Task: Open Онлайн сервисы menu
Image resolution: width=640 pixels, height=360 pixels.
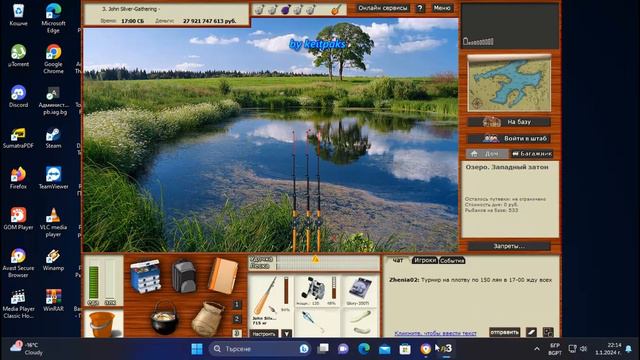Action: 382,8
